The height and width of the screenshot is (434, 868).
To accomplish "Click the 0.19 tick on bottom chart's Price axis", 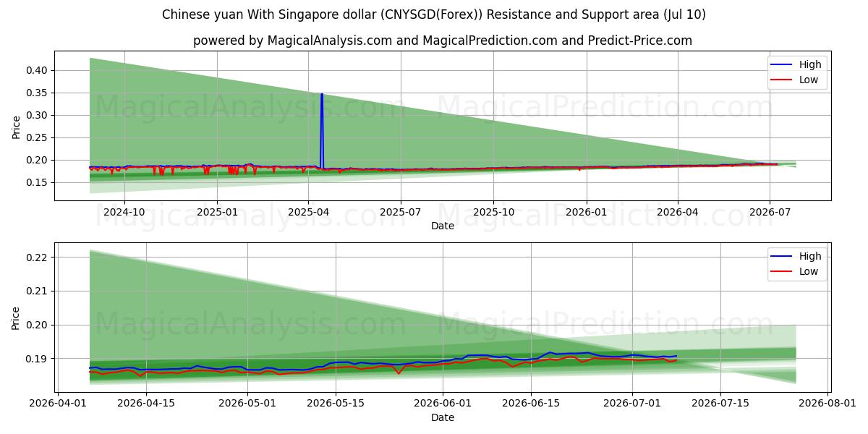I will tap(37, 359).
